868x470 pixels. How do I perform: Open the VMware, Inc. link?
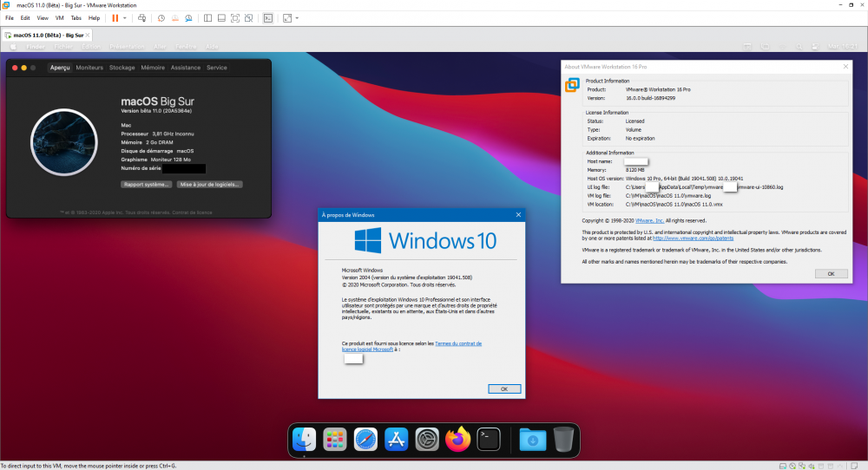click(649, 220)
